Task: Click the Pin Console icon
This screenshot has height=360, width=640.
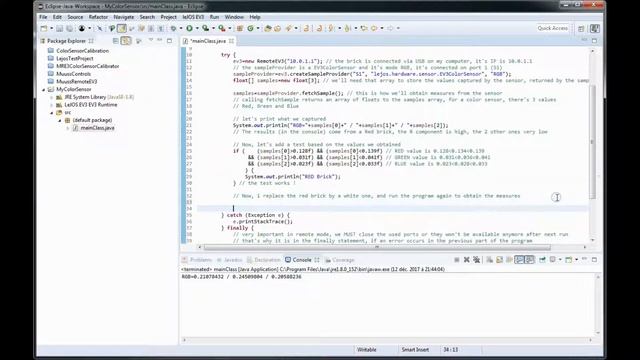Action: point(542,260)
